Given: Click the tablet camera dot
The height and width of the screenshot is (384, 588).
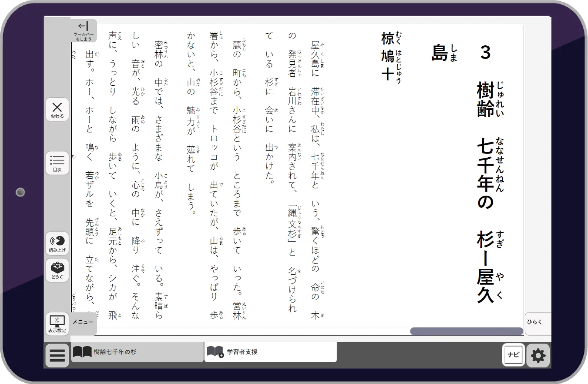Looking at the screenshot, I should click(20, 192).
